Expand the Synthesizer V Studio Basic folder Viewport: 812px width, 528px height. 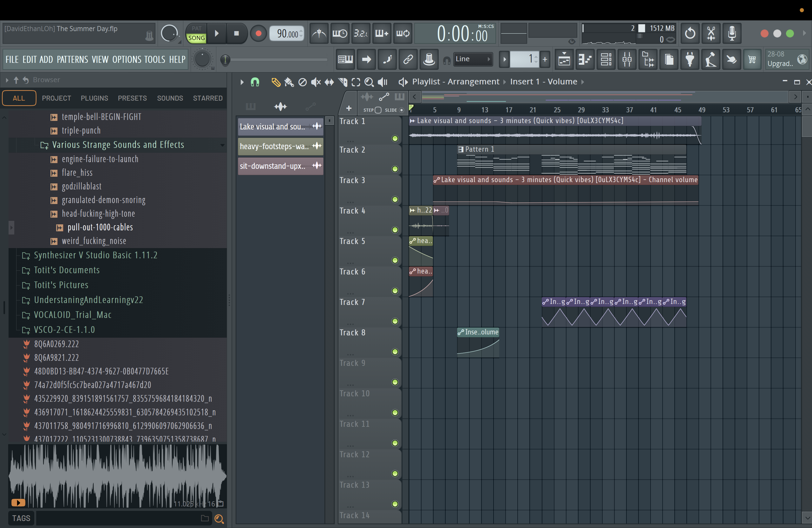click(95, 255)
